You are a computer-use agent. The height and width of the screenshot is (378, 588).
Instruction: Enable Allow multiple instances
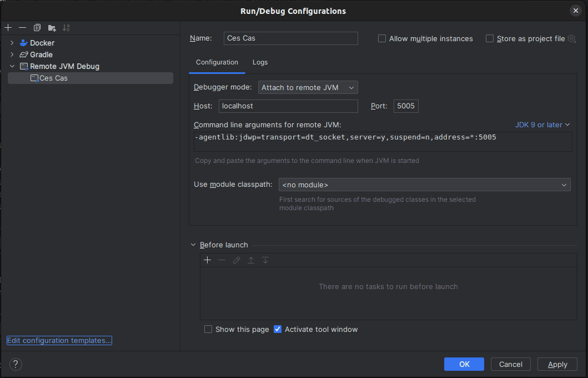click(x=382, y=38)
